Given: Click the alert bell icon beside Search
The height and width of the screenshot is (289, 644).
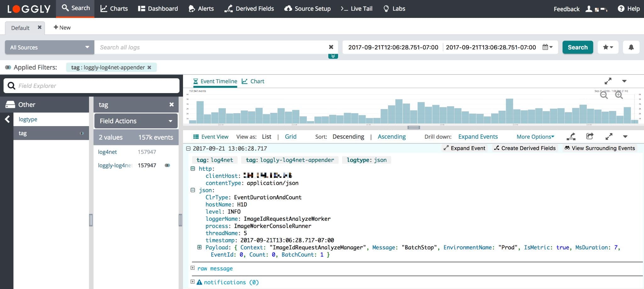Looking at the screenshot, I should click(x=631, y=47).
